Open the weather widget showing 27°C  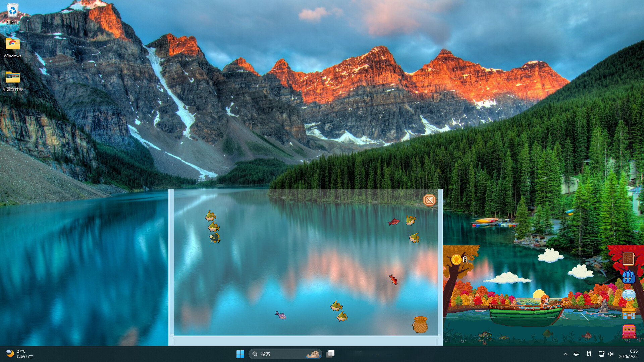coord(20,354)
